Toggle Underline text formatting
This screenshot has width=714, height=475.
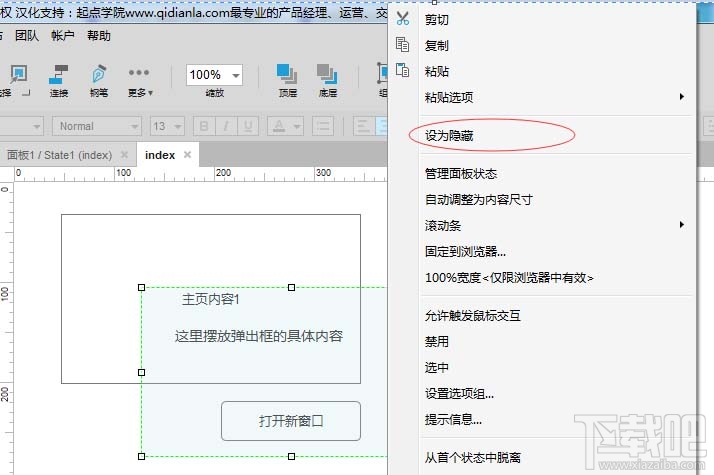point(248,126)
